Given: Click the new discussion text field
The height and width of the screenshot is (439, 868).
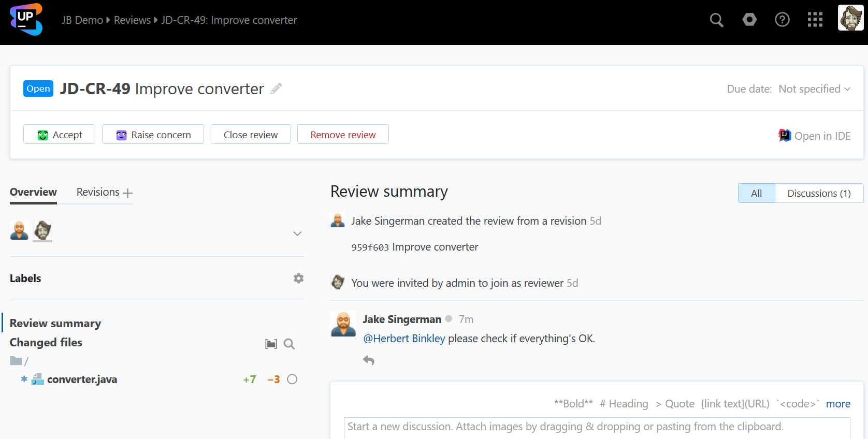Looking at the screenshot, I should (596, 427).
